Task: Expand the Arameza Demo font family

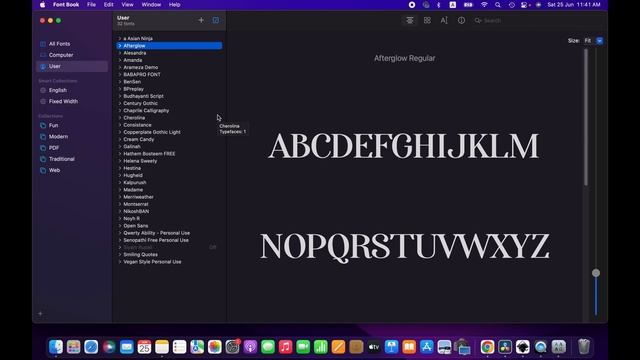Action: click(x=120, y=67)
